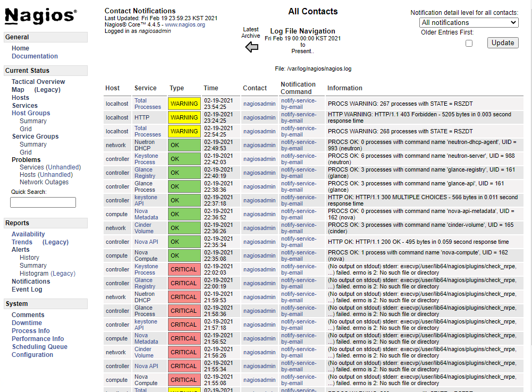The image size is (532, 392).
Task: Click the Latest Archive left arrow icon
Action: 251,47
